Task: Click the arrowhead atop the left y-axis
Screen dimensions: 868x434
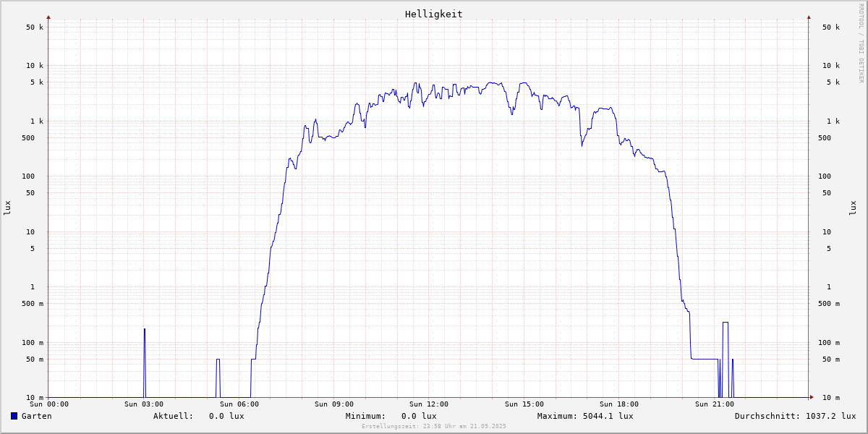Action: point(48,17)
